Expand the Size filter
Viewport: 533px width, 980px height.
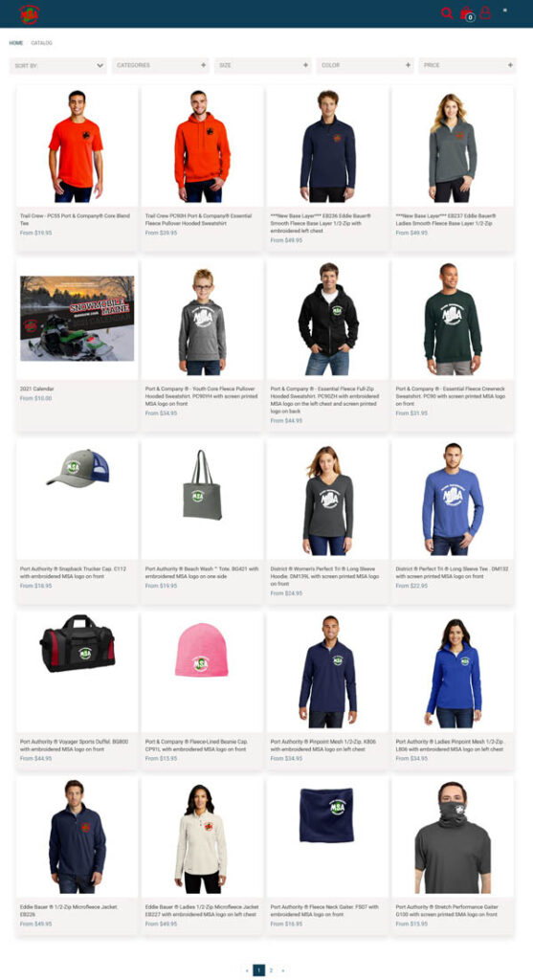[263, 65]
